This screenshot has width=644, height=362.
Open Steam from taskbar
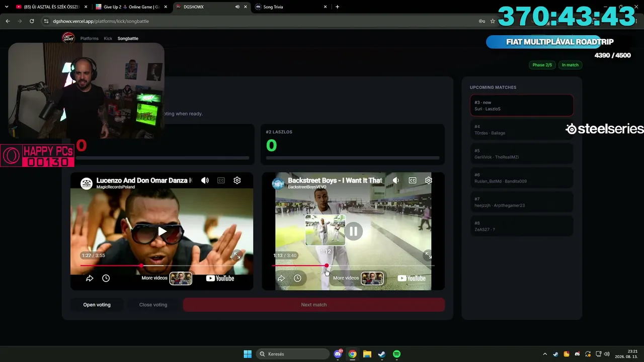pos(382,354)
